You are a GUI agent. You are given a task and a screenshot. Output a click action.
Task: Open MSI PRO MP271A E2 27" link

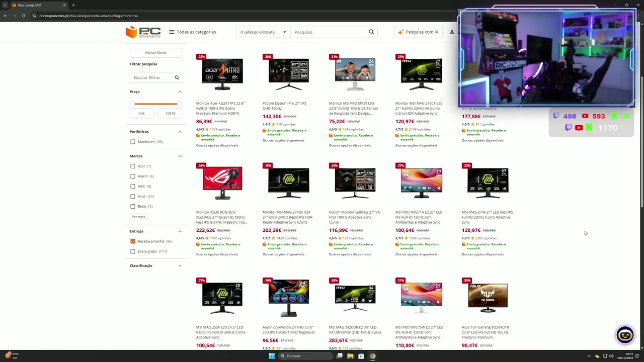pyautogui.click(x=420, y=217)
